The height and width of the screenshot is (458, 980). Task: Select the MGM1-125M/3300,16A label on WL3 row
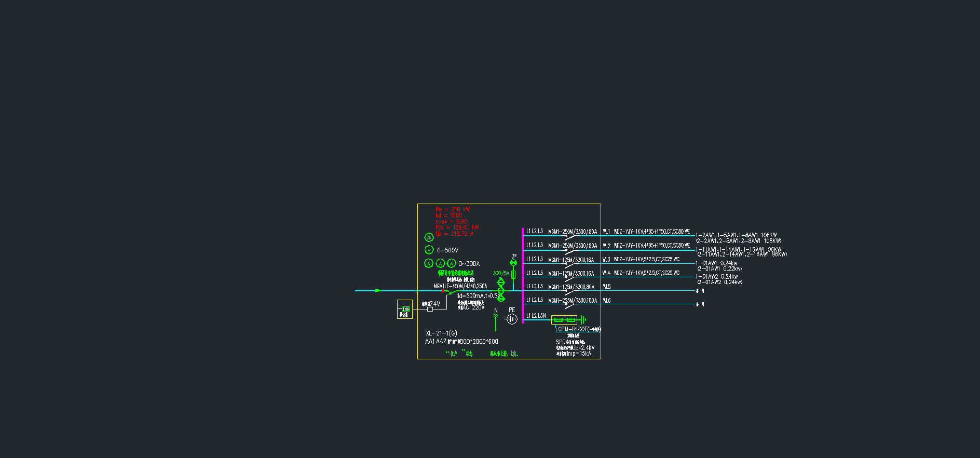pos(571,260)
